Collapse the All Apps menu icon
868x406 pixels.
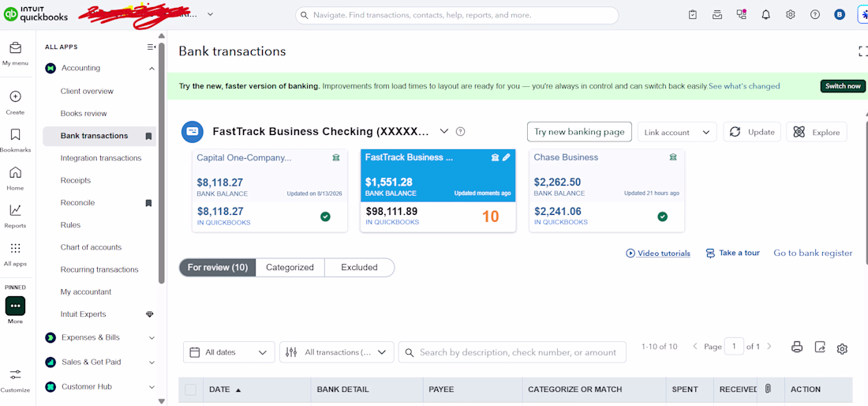(152, 47)
